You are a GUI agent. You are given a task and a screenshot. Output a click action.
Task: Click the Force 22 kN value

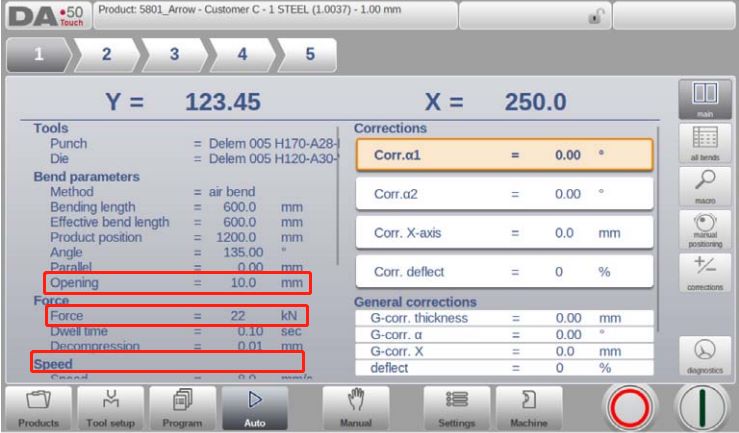pyautogui.click(x=238, y=316)
